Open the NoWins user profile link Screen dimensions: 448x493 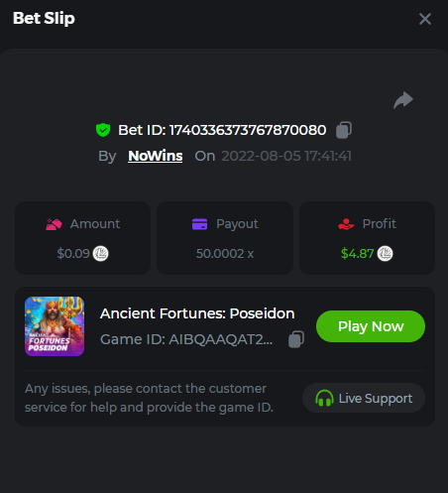[156, 156]
